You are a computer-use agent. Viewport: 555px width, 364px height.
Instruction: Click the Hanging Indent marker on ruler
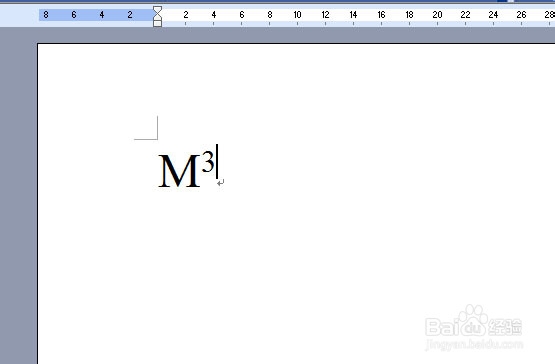click(158, 17)
